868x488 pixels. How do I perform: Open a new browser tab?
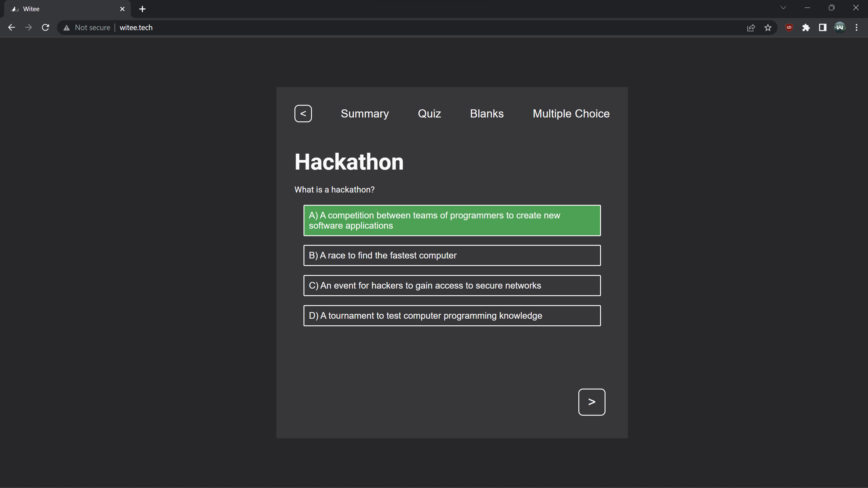pyautogui.click(x=142, y=9)
